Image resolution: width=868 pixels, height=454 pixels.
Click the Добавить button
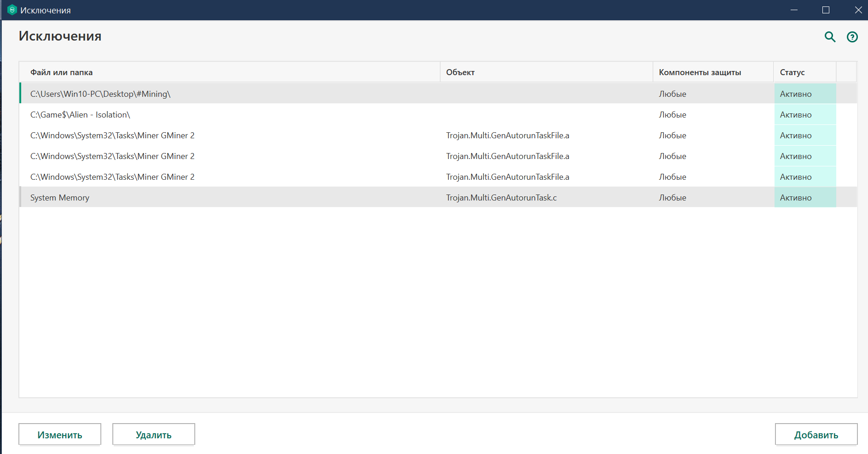[816, 435]
